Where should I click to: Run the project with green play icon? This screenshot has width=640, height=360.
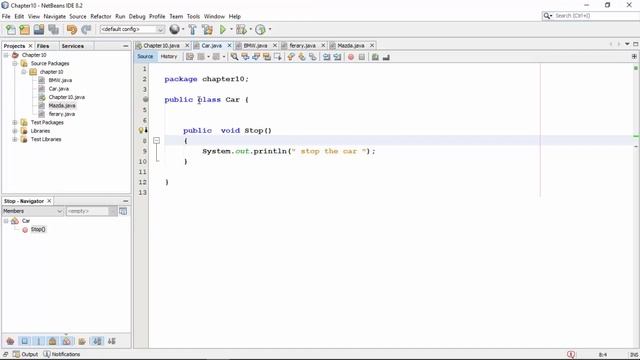pos(223,29)
